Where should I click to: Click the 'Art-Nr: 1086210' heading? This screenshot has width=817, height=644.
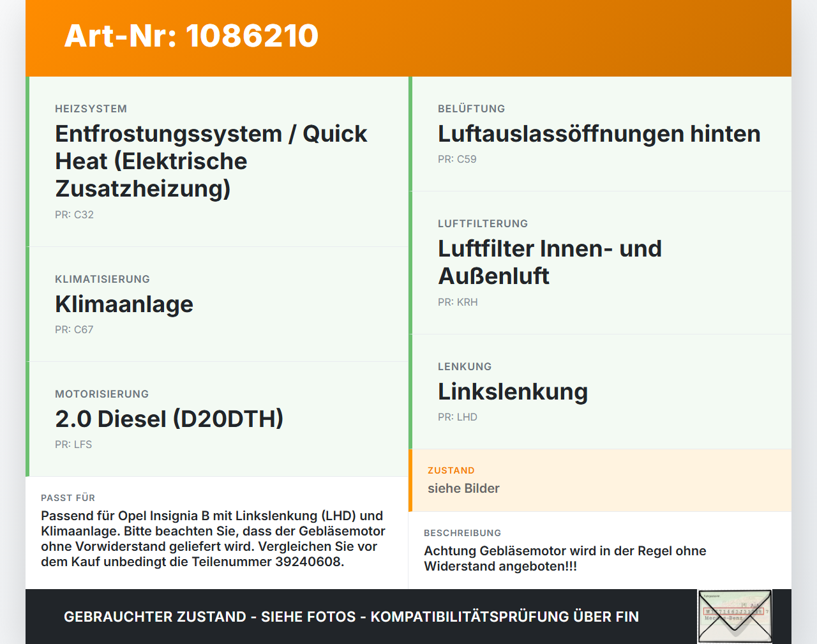pyautogui.click(x=191, y=36)
